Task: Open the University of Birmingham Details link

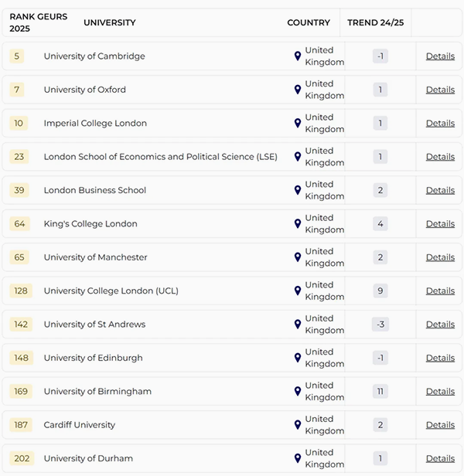Action: 440,391
